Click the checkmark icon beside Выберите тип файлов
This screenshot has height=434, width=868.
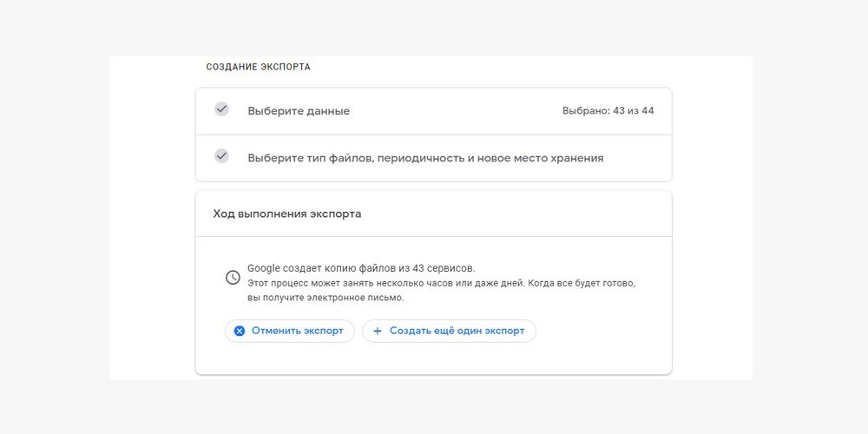(x=221, y=156)
